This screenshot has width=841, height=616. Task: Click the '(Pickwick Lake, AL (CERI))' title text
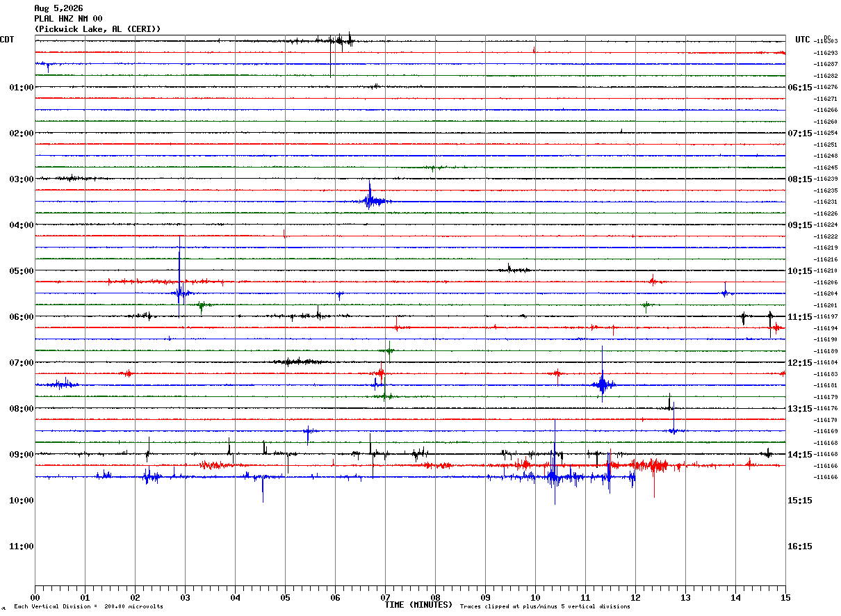point(97,29)
